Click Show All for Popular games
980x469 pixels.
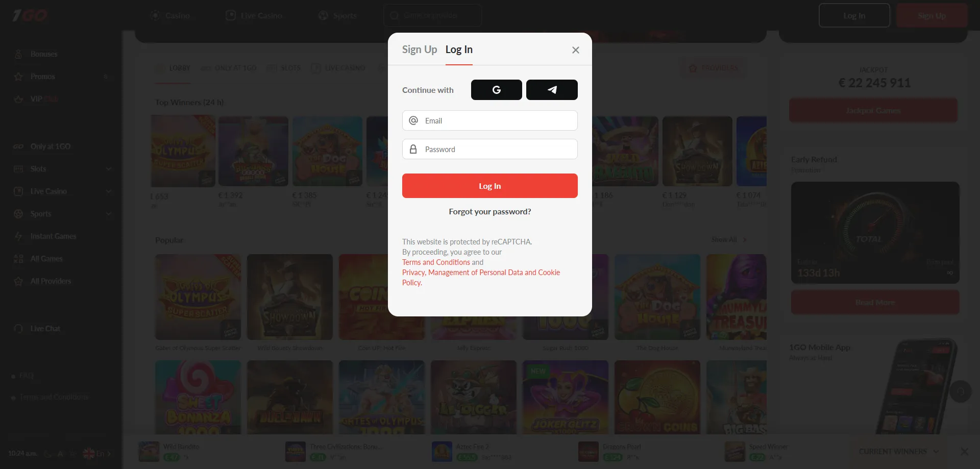(729, 240)
